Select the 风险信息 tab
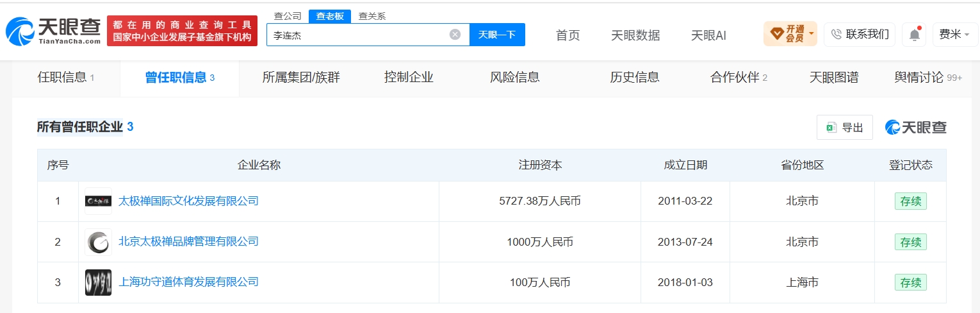 515,78
